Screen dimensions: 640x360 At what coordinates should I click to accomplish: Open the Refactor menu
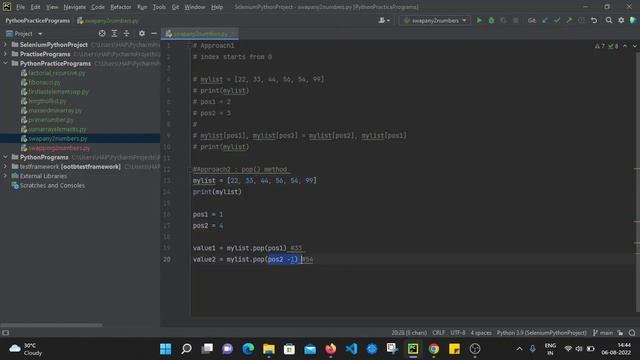(x=121, y=7)
